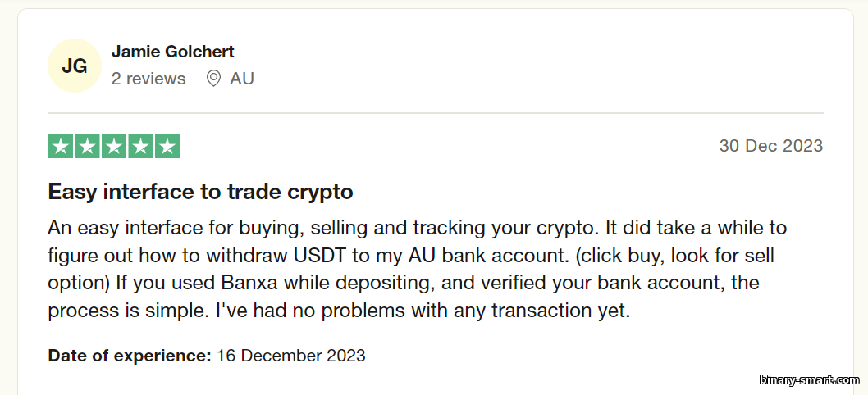The width and height of the screenshot is (868, 395).
Task: Click the binary-smart.com watermark
Action: [x=809, y=380]
